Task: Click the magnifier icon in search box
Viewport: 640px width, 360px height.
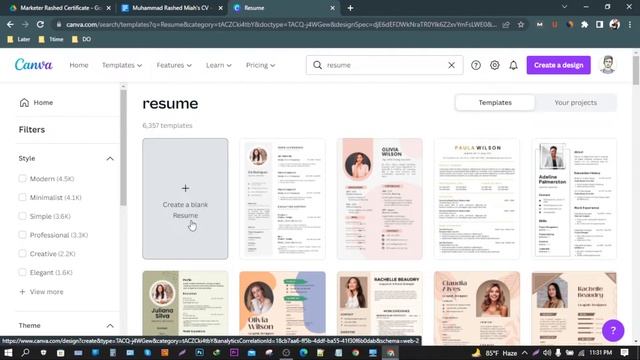Action: pos(317,65)
